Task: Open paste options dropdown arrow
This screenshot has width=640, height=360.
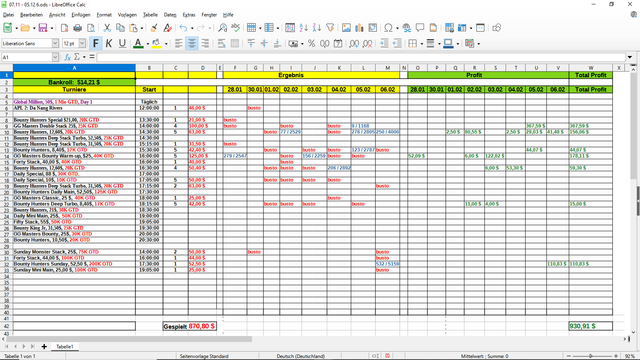Action: (x=142, y=28)
